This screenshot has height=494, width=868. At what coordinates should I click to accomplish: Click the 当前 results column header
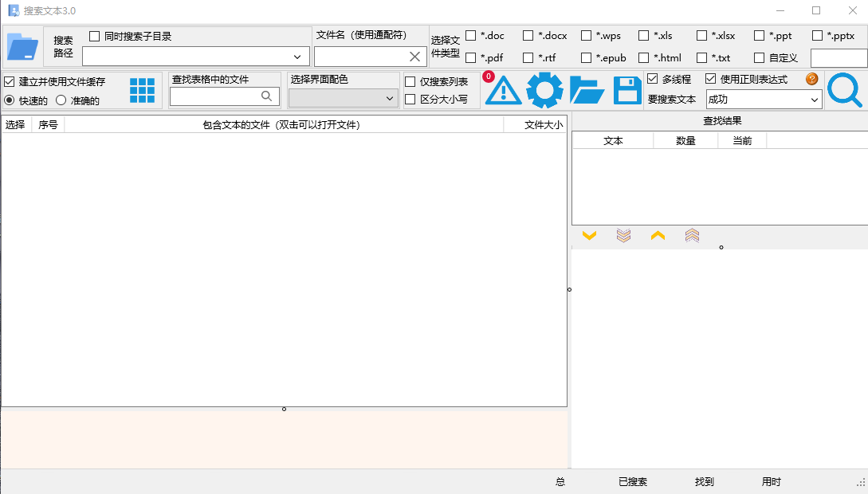pyautogui.click(x=742, y=141)
